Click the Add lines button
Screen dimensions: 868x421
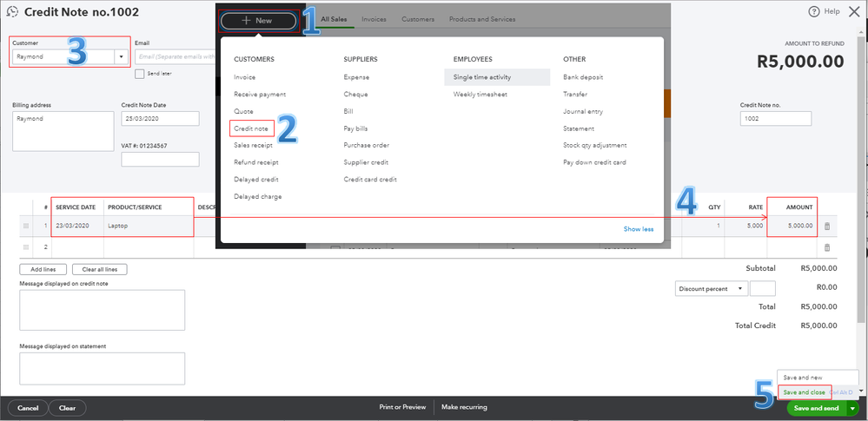(43, 269)
